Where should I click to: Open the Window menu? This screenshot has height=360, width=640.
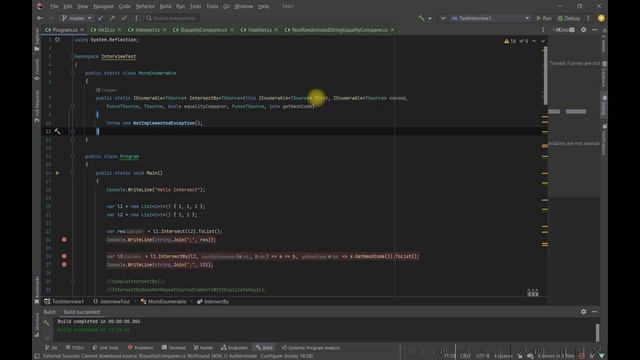(x=244, y=6)
